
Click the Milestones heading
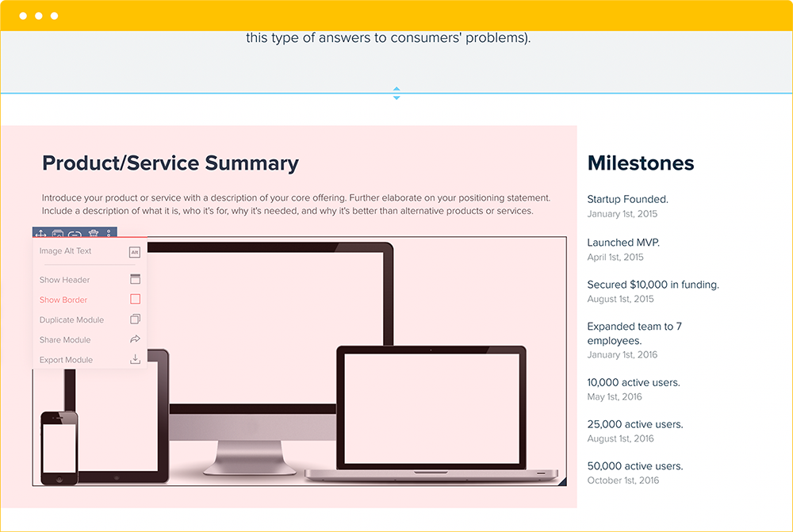click(x=640, y=163)
